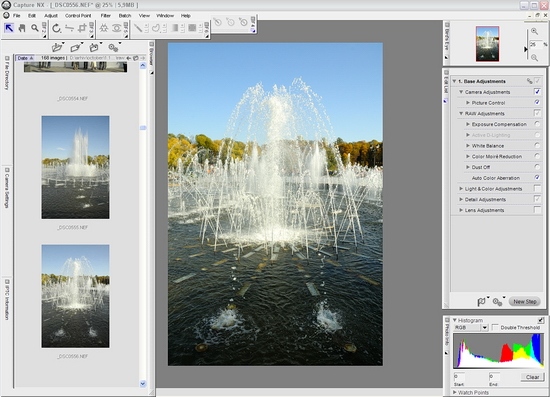Select the Crop tool
The image size is (550, 397).
(82, 28)
